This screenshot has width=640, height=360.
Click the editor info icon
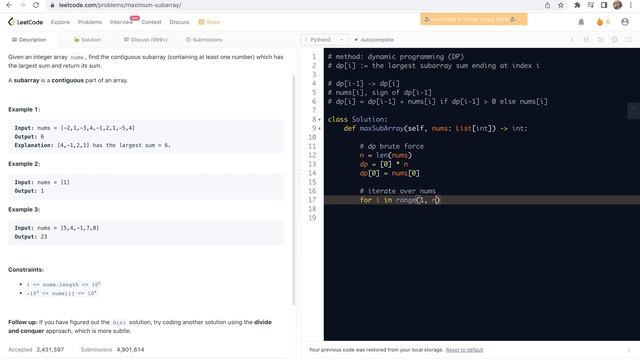(x=572, y=40)
